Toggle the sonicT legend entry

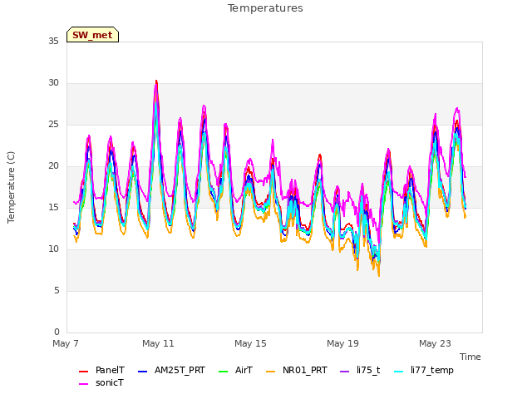point(101,382)
